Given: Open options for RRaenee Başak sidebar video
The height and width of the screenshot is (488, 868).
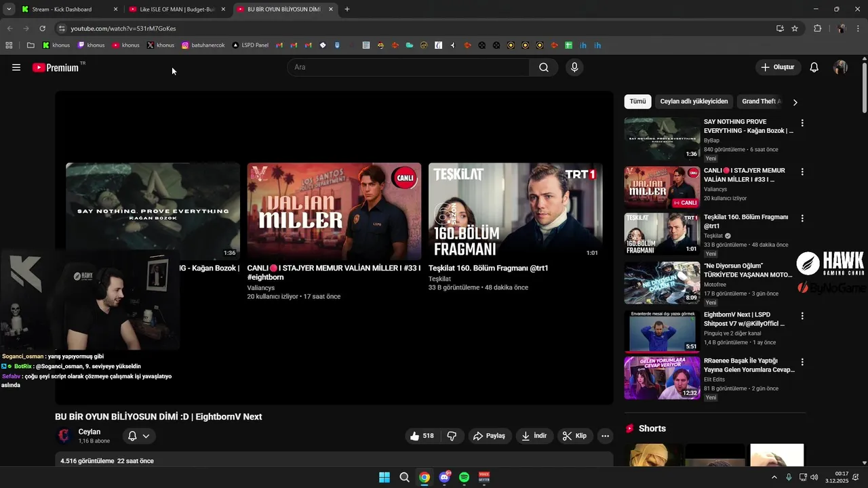Looking at the screenshot, I should [x=802, y=362].
